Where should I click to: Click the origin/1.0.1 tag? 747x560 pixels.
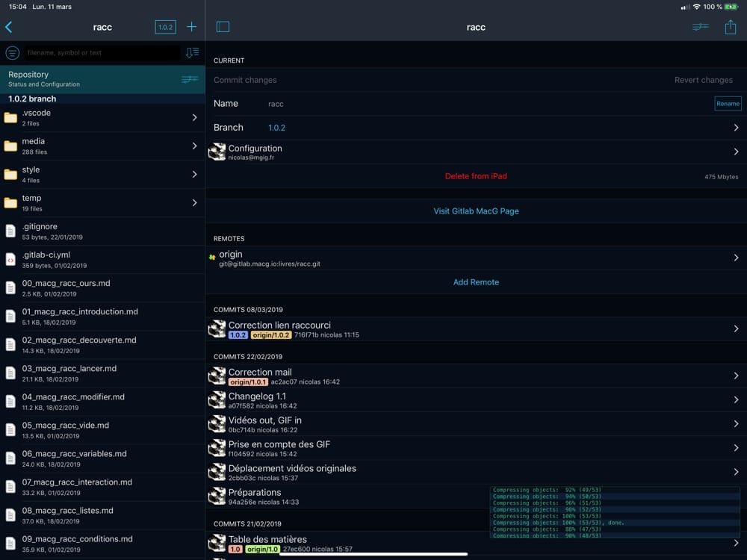pos(248,382)
